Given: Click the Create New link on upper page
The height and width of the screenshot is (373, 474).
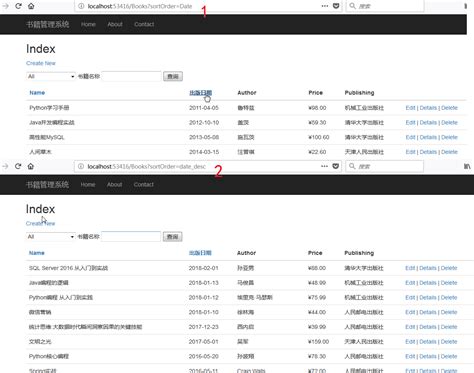Looking at the screenshot, I should (41, 63).
